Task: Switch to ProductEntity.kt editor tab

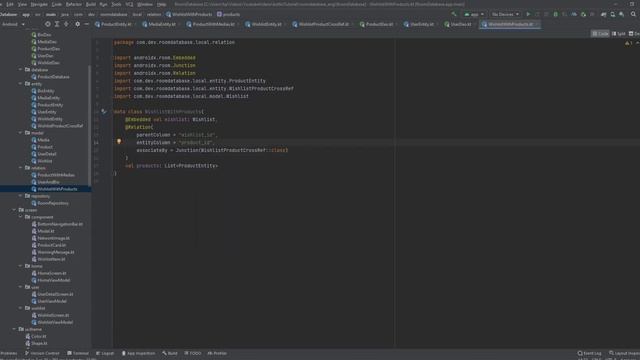Action: (x=116, y=24)
